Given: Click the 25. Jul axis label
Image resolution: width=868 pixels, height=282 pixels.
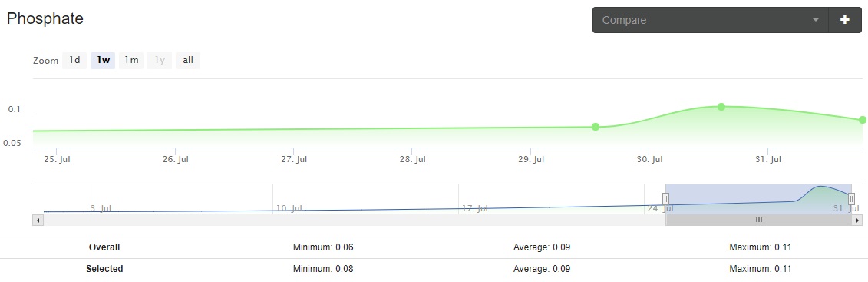Looking at the screenshot, I should click(x=57, y=160).
